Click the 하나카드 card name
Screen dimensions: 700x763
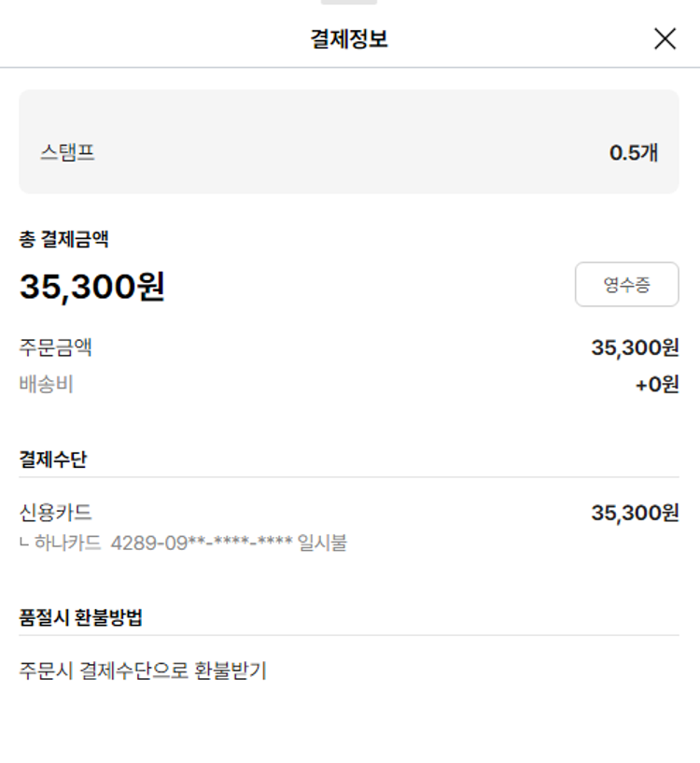tap(68, 543)
